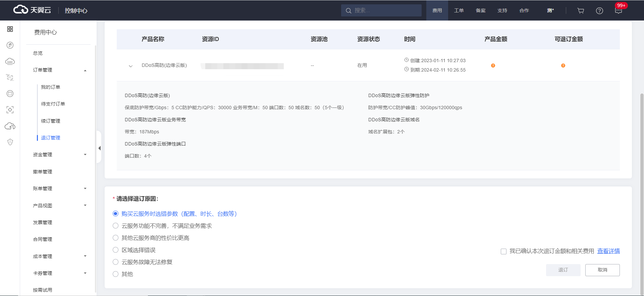Expand the 账单管理 menu section
The image size is (644, 296).
85,188
